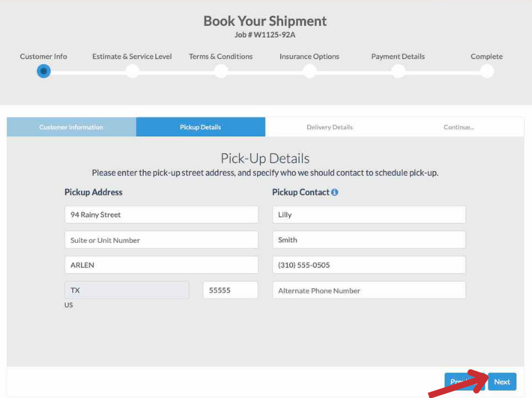
Task: Click the Alternate Phone Number field
Action: [369, 290]
